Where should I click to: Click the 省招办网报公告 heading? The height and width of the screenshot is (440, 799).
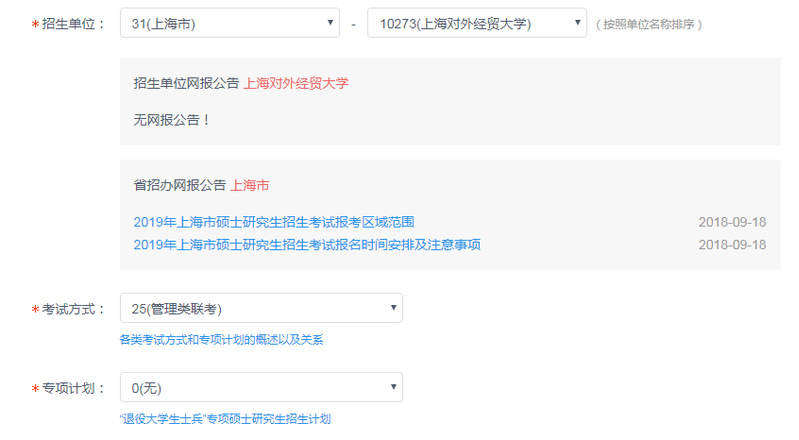[179, 186]
